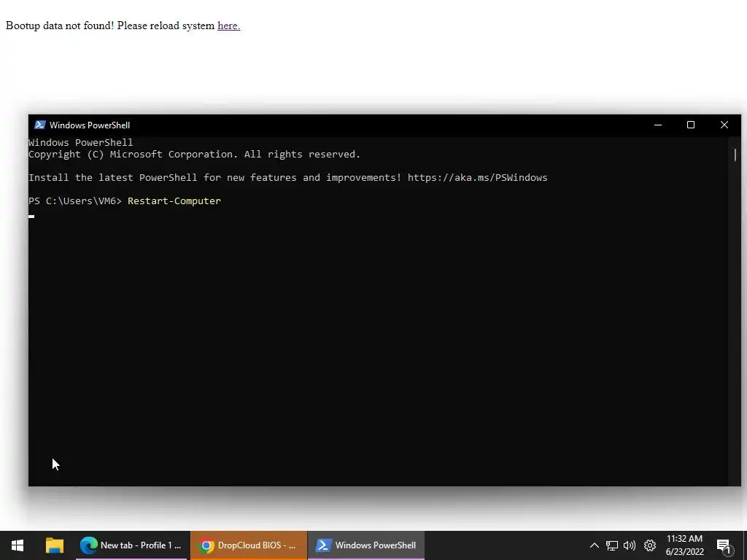This screenshot has width=747, height=560.
Task: Open File Explorer from the taskbar
Action: (x=54, y=545)
